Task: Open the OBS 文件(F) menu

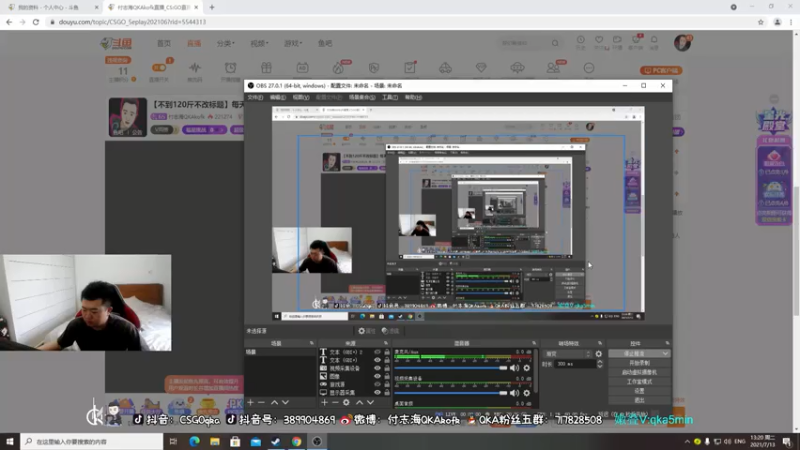Action: tap(255, 97)
